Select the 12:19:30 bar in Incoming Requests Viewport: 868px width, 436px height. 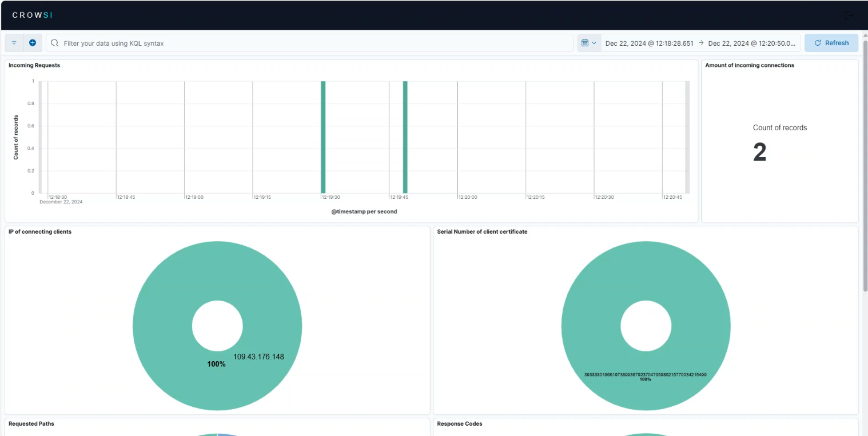(x=323, y=137)
